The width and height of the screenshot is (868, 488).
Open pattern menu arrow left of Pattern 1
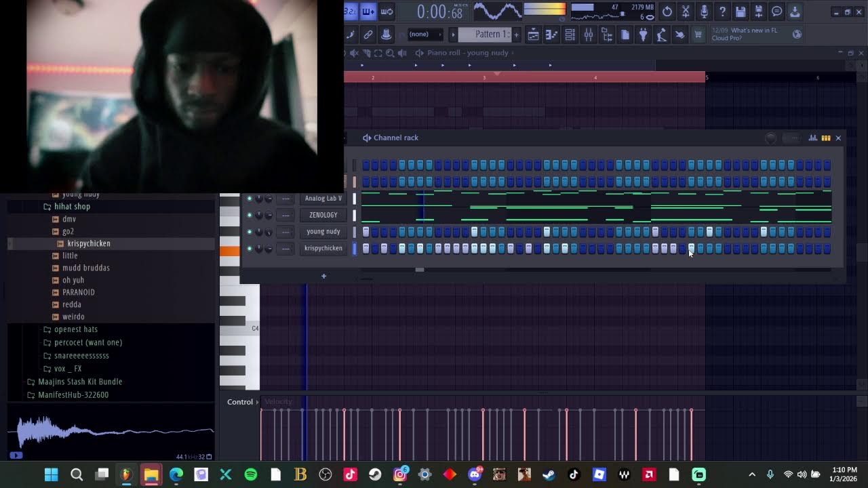coord(453,35)
